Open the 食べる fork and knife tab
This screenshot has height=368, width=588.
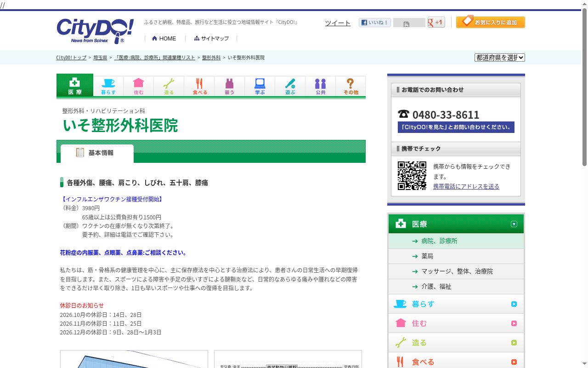click(x=199, y=86)
